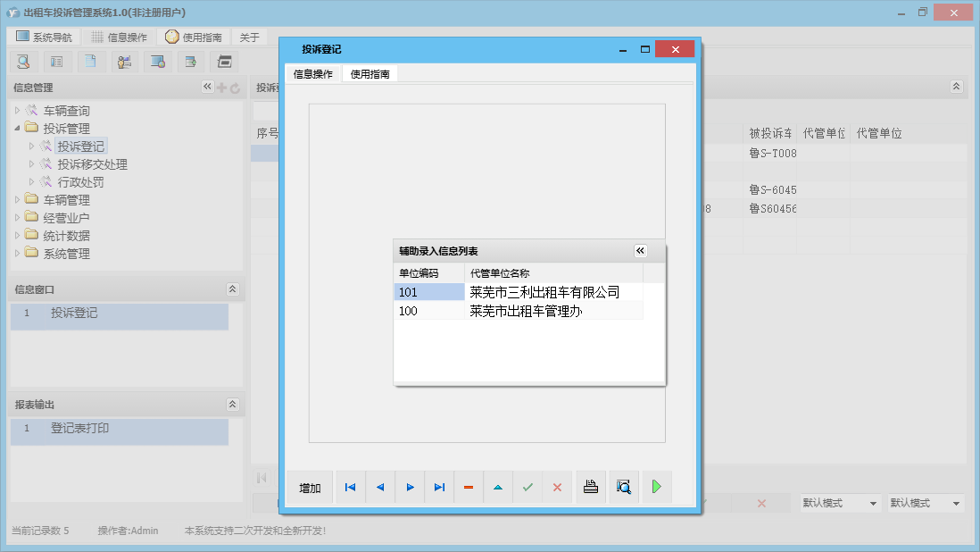Viewport: 980px width, 552px height.
Task: Click 登记表打印 in 报表输出 panel
Action: tap(79, 429)
